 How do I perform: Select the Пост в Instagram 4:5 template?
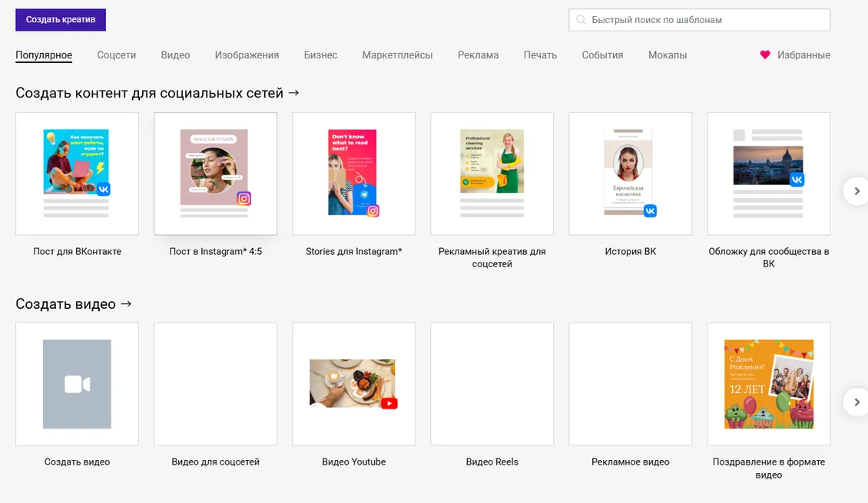(x=215, y=174)
